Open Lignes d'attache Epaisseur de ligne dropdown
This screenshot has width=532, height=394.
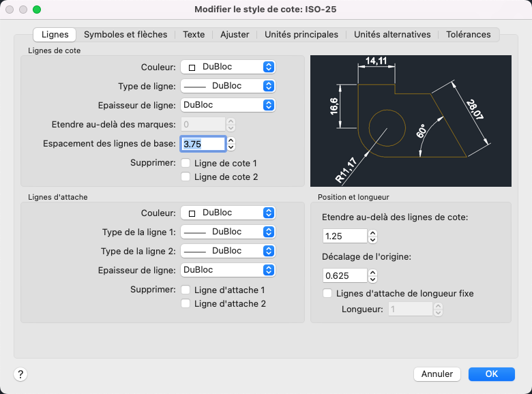click(228, 270)
